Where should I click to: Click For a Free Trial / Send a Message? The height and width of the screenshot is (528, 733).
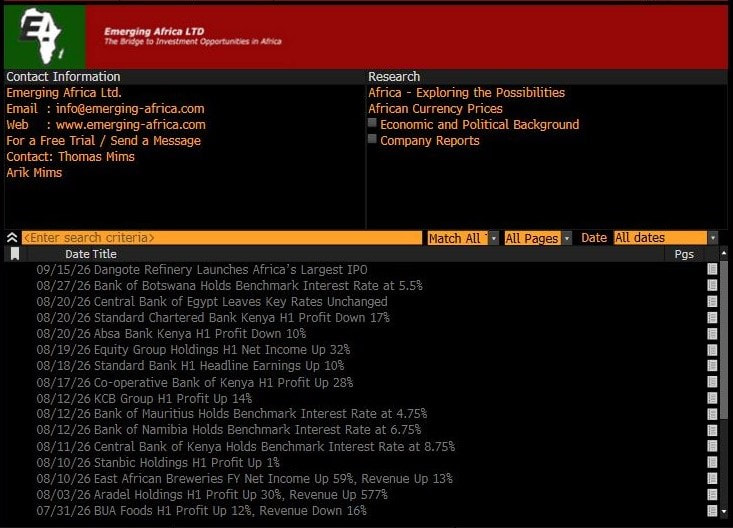103,140
